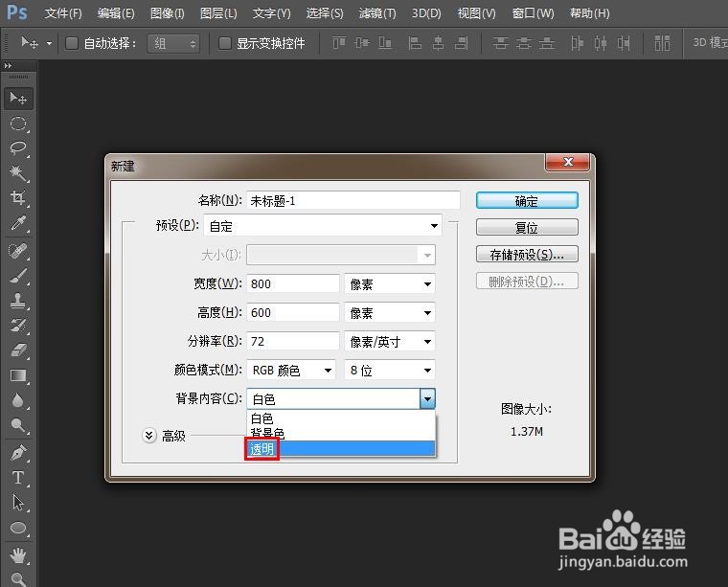Open the RGB 颜色 color mode dropdown

point(291,370)
